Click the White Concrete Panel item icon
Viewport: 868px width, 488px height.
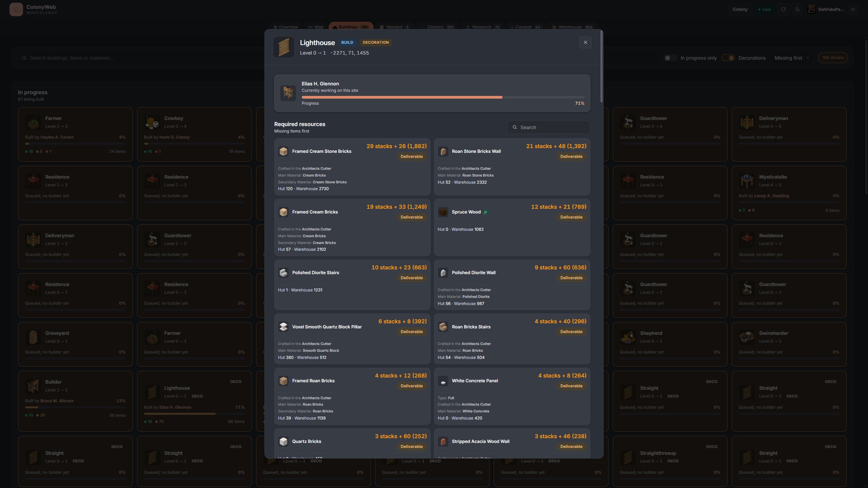pos(443,381)
